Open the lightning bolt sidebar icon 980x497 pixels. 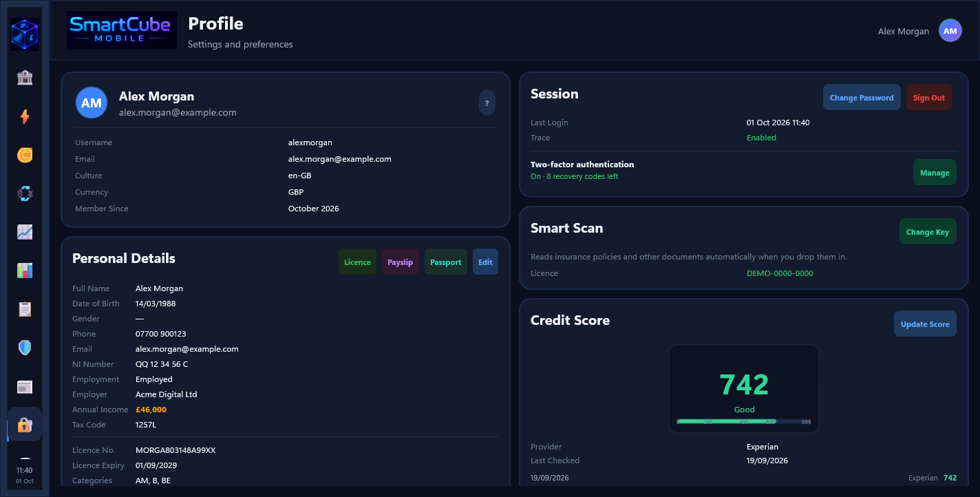point(25,116)
